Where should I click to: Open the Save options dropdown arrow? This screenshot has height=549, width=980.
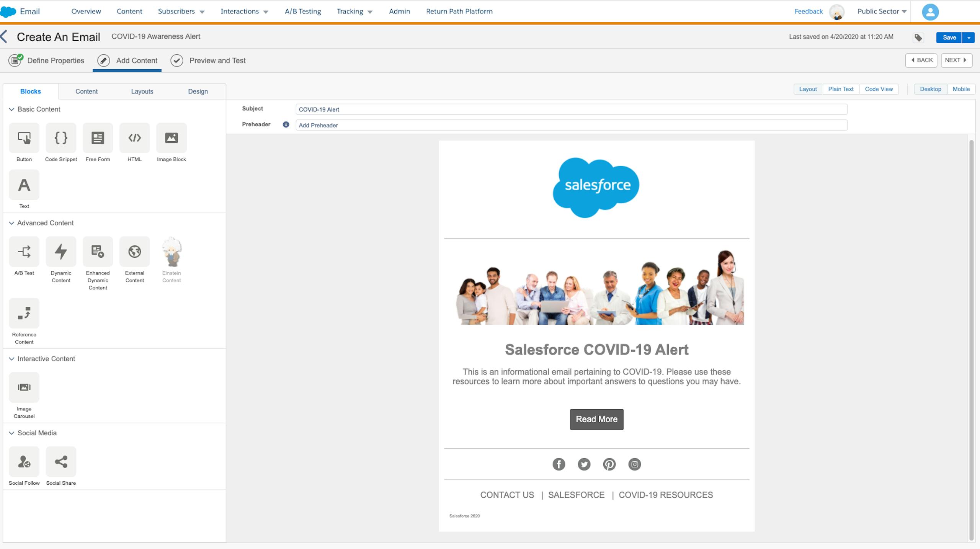point(969,38)
